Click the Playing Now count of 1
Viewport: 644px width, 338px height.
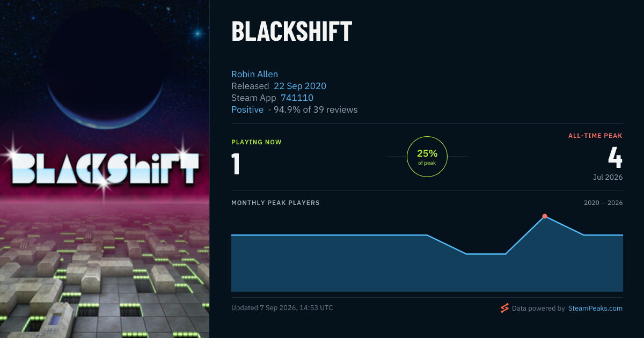coord(236,164)
